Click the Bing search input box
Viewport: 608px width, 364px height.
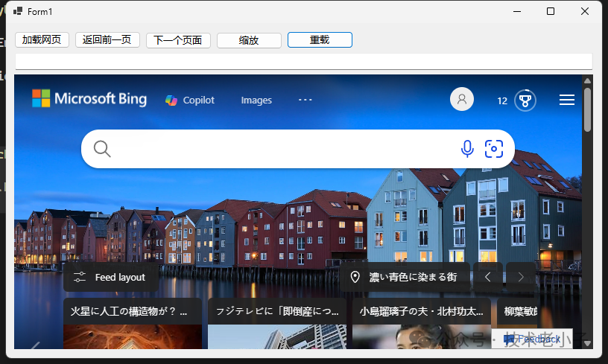(283, 149)
